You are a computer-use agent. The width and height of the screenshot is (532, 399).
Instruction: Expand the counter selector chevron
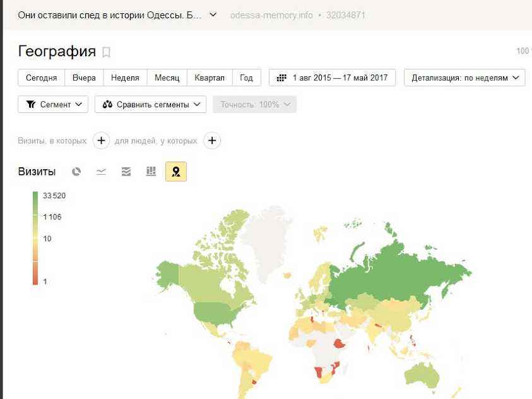pyautogui.click(x=213, y=15)
